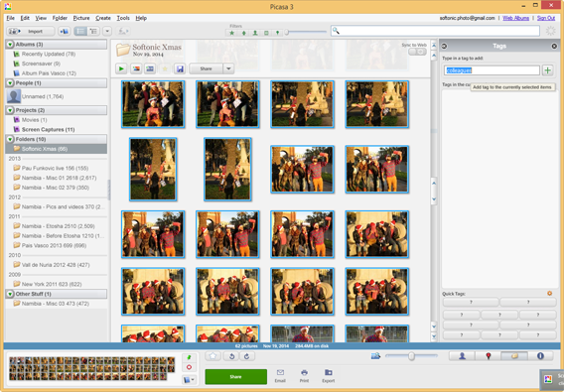
Task: Collapse the Other Stuff section
Action: pos(10,294)
